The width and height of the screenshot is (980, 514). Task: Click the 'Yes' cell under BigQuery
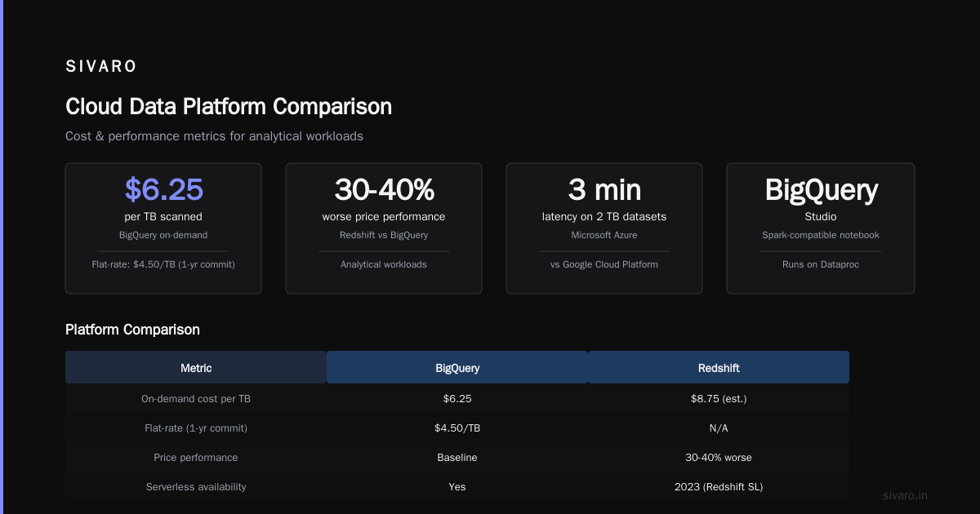click(x=457, y=487)
